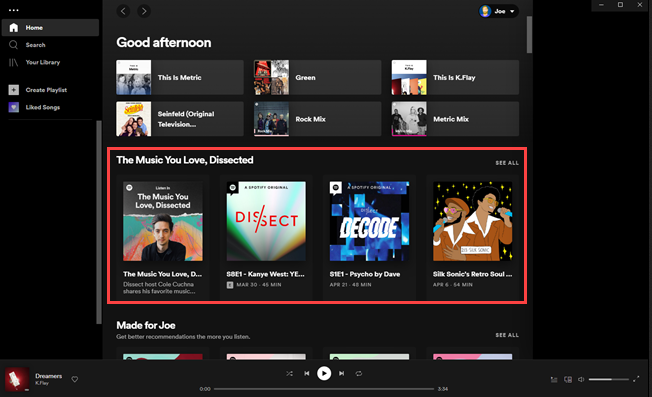Viewport: 652px width, 397px height.
Task: Click the S1E1 - Psycho by Dave title
Action: point(365,274)
